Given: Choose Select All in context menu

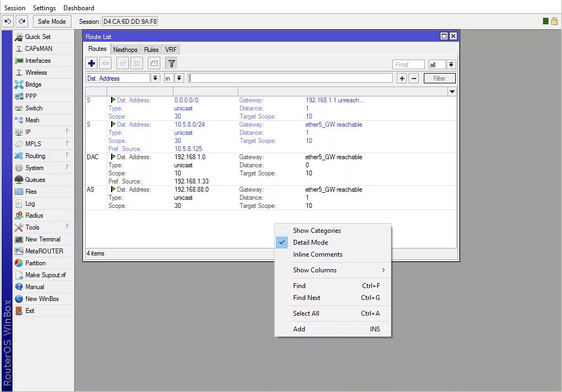Looking at the screenshot, I should pyautogui.click(x=333, y=313).
